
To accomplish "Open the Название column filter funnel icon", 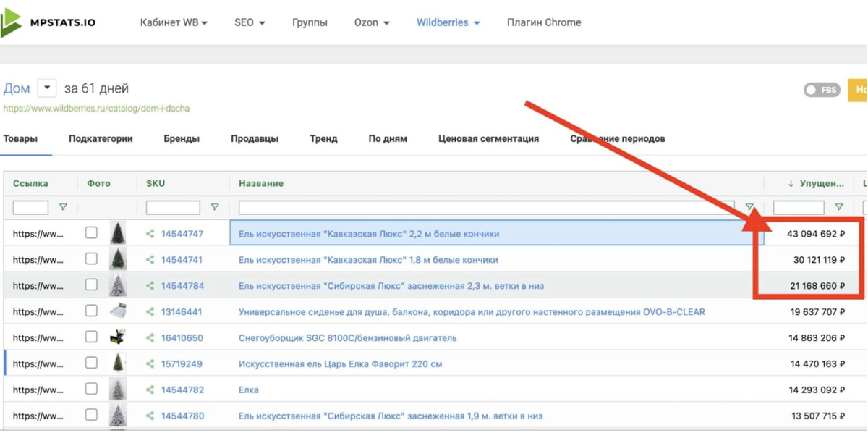I will point(749,207).
